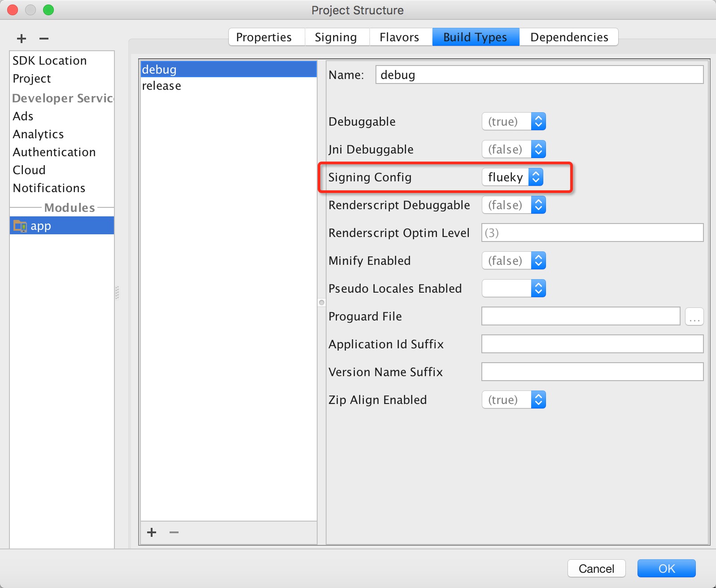Open the Pseudo Locales Enabled dropdown
This screenshot has width=716, height=588.
coord(514,289)
